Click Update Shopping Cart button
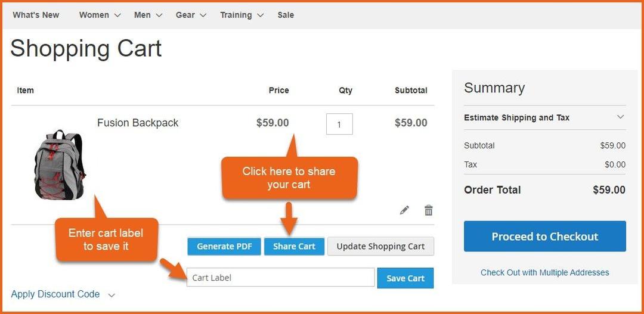This screenshot has width=644, height=314. click(x=380, y=247)
